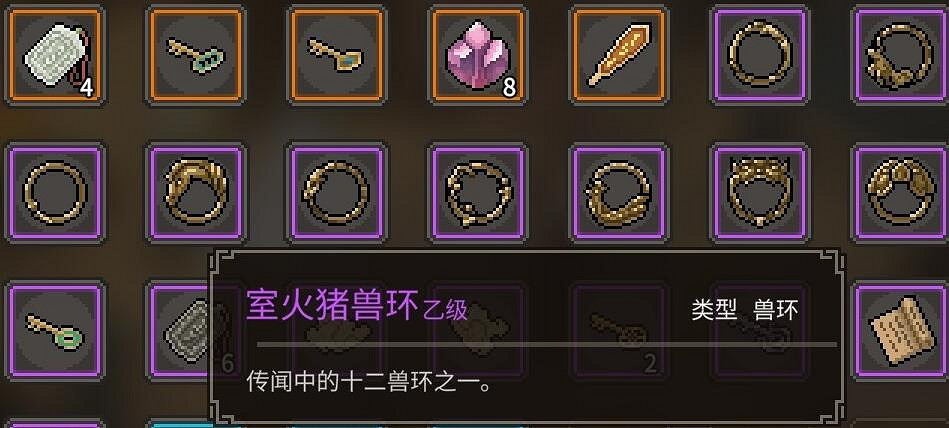Click the 类型 兽环 type label
949x428 pixels.
click(x=745, y=311)
